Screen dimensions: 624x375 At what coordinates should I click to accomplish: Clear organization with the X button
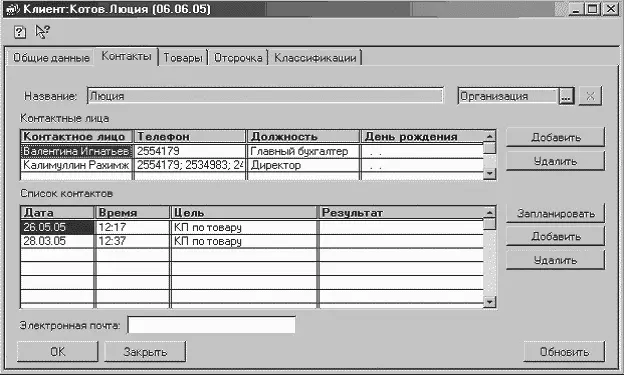pos(590,96)
